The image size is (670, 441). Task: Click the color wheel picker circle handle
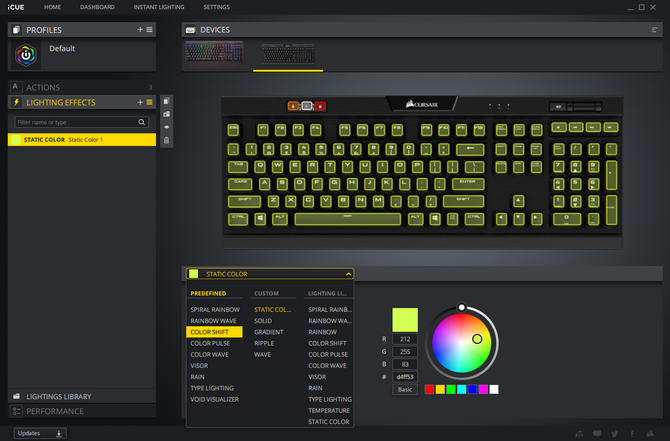click(x=477, y=339)
